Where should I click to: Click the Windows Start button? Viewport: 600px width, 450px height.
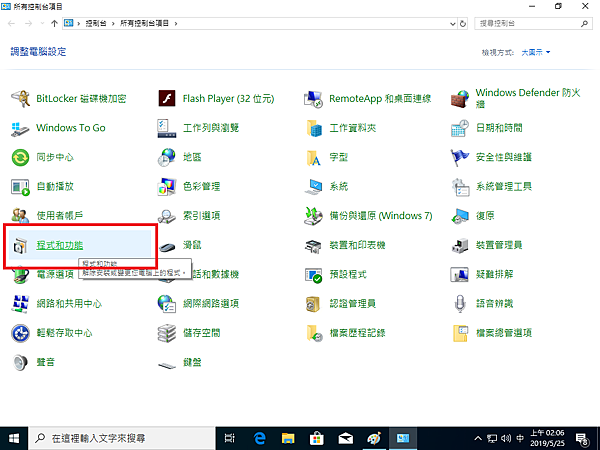(x=14, y=438)
